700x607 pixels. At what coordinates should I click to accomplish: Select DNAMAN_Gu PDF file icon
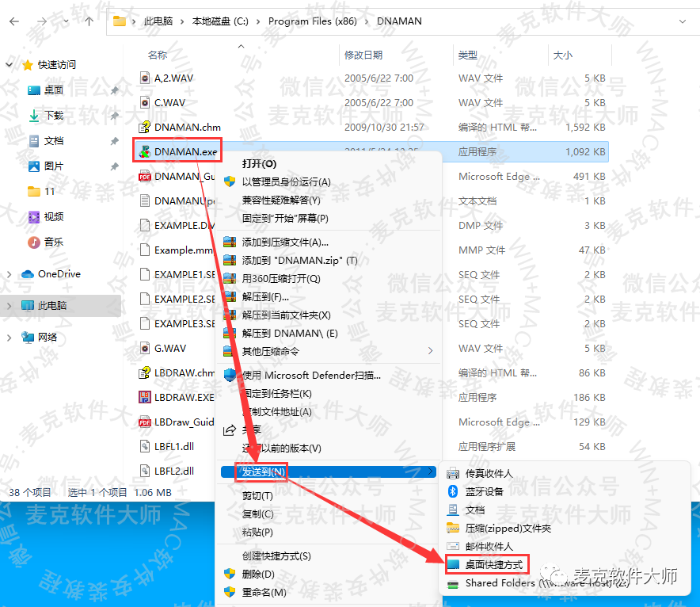pyautogui.click(x=144, y=177)
